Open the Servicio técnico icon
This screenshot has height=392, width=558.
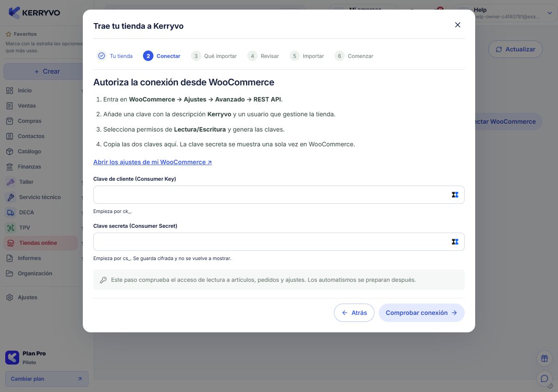pyautogui.click(x=10, y=197)
